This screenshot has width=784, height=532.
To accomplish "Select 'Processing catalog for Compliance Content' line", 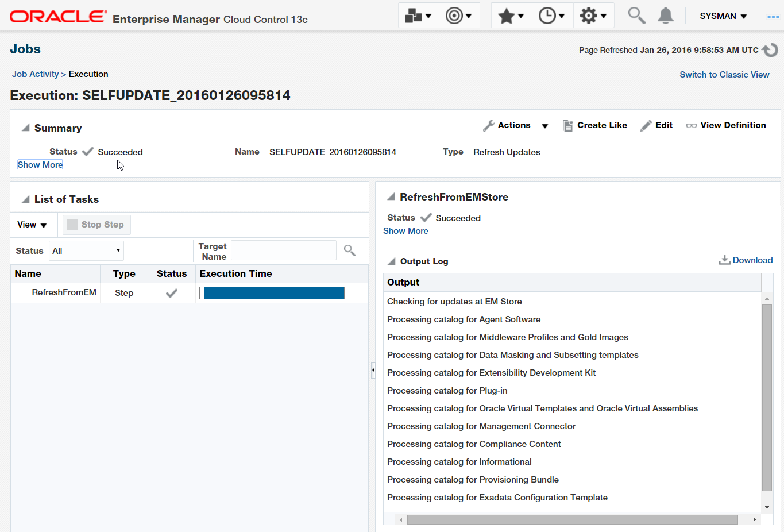I will [474, 444].
